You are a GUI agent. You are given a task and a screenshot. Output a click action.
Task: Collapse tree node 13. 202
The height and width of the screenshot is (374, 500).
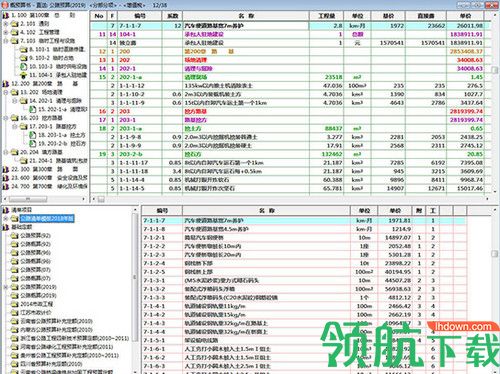tap(6, 92)
